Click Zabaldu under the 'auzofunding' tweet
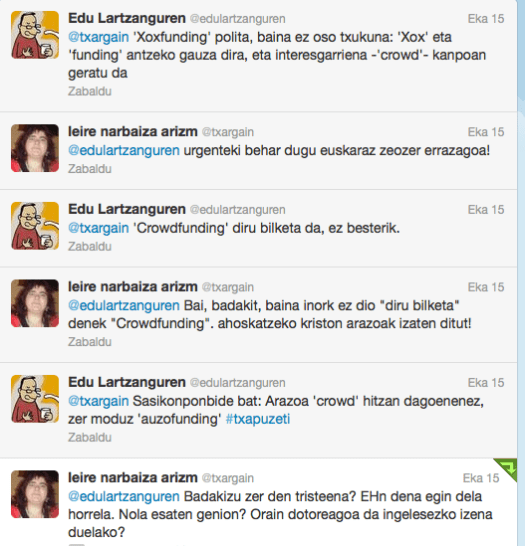525x546 pixels. pyautogui.click(x=90, y=437)
